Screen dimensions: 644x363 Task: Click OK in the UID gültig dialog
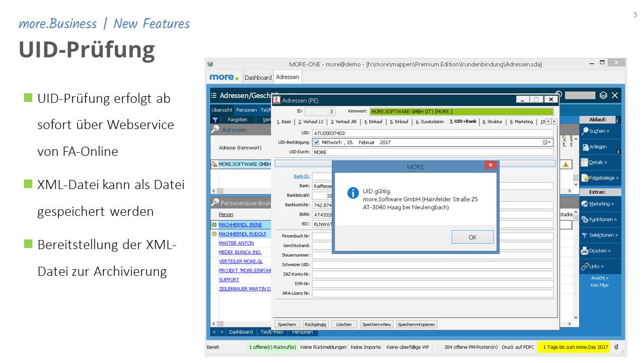click(472, 237)
